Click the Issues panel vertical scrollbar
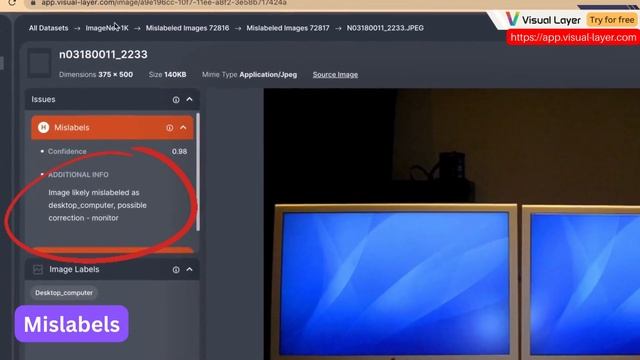Viewport: 640px width, 360px height. click(x=198, y=171)
